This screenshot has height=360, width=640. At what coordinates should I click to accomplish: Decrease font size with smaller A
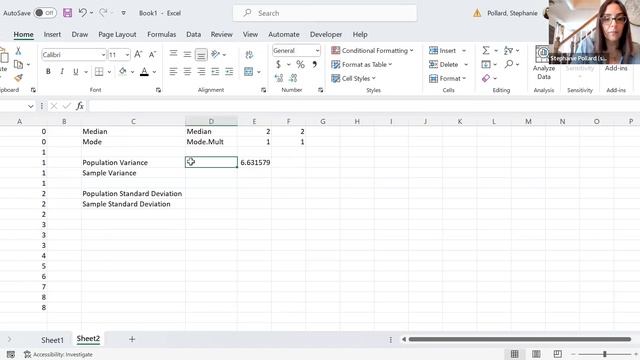(x=152, y=54)
